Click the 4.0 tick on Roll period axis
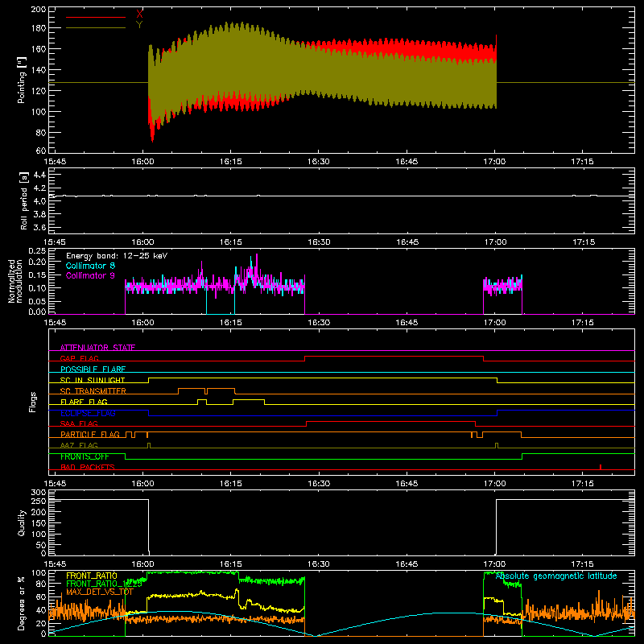 [39, 201]
